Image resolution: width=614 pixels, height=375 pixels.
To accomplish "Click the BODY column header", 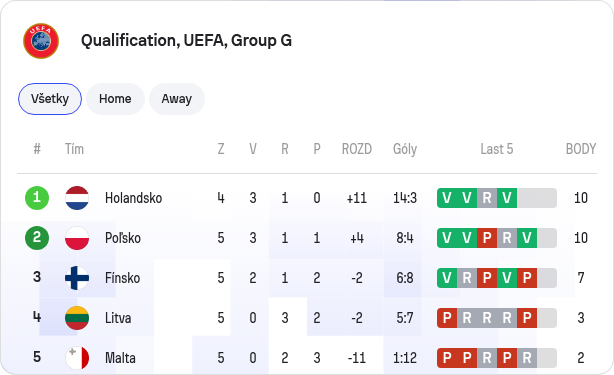I will coord(581,149).
